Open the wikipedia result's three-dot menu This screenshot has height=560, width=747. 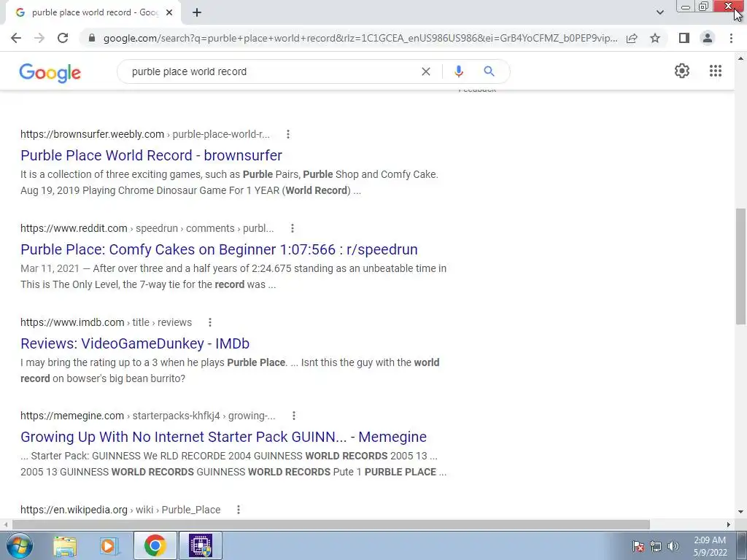(239, 510)
